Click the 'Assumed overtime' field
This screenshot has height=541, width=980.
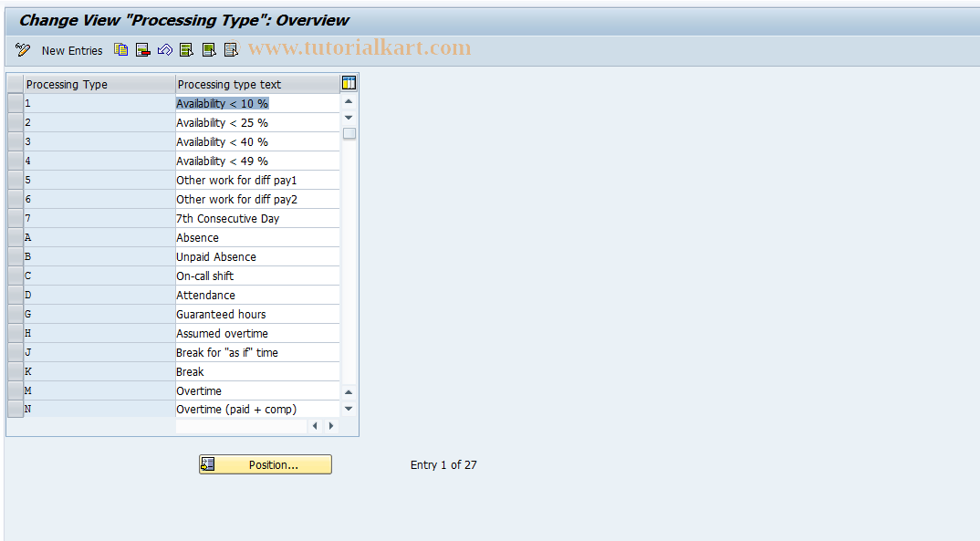pos(257,334)
